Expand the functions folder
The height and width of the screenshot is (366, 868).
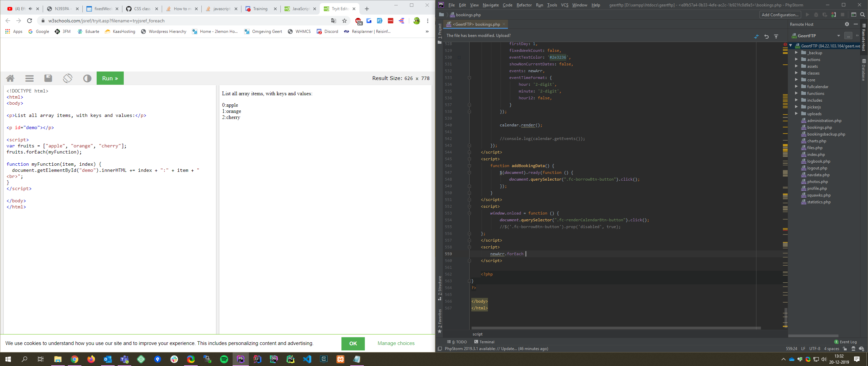[796, 93]
